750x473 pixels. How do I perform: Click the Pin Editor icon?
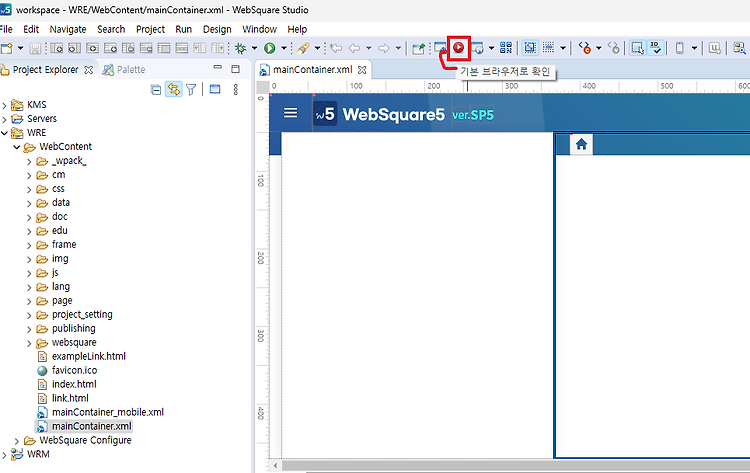(x=419, y=48)
